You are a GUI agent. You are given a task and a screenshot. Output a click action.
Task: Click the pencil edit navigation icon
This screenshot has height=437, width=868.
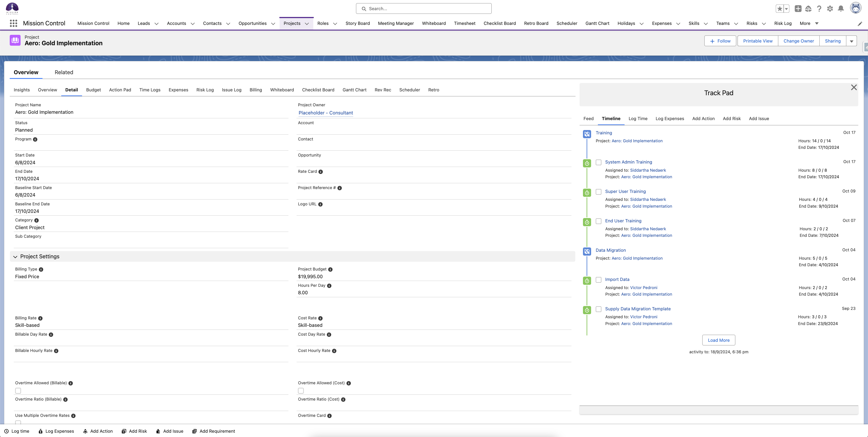pos(860,24)
